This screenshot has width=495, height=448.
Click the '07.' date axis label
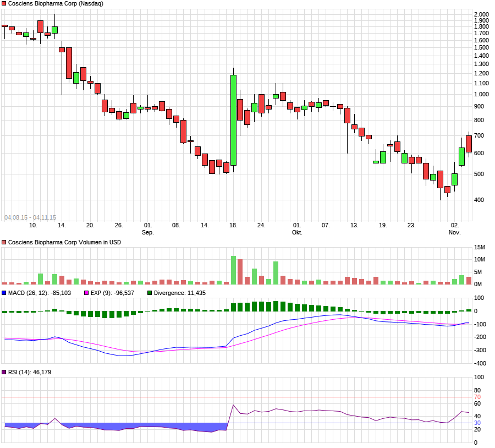(326, 226)
